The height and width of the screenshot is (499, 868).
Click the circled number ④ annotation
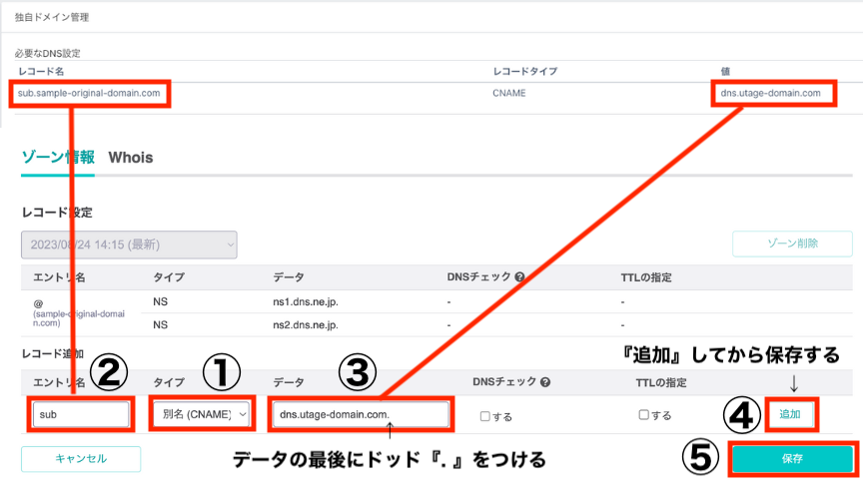click(x=740, y=413)
